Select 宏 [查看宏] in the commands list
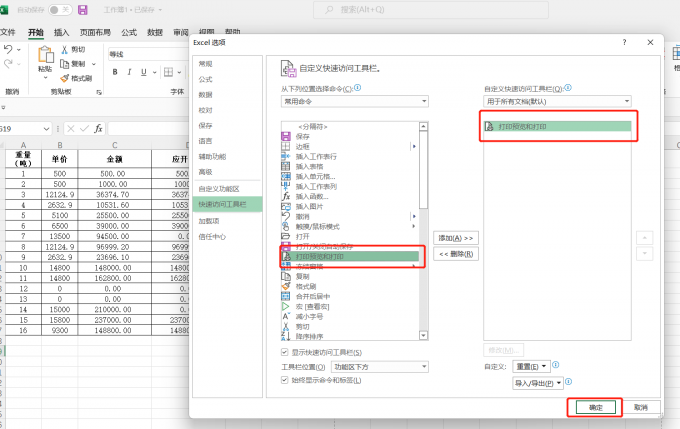Viewport: 680px width, 429px height. (x=350, y=306)
